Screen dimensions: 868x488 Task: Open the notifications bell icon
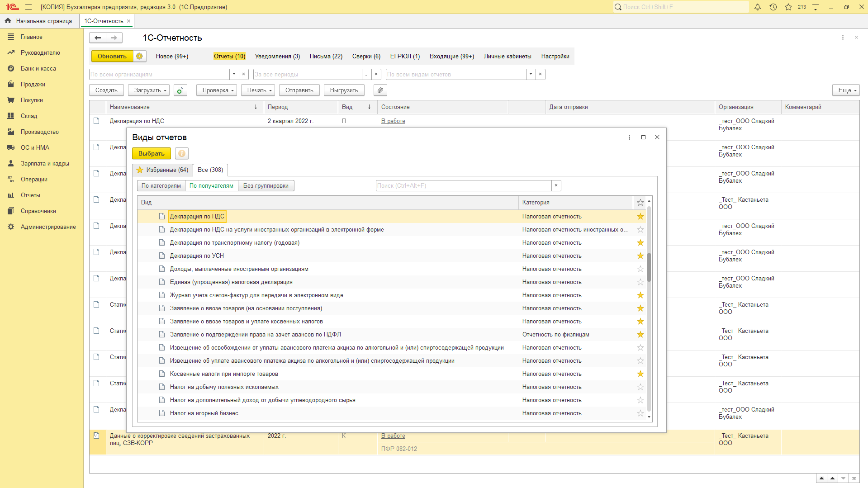coord(758,7)
